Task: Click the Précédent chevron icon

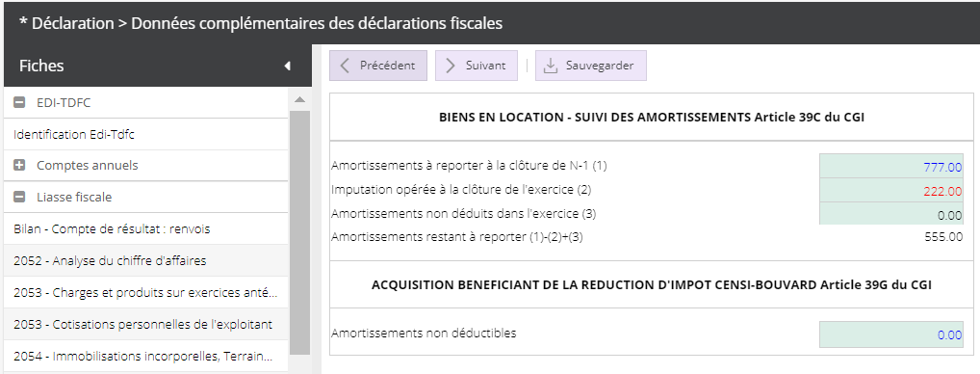Action: 345,66
